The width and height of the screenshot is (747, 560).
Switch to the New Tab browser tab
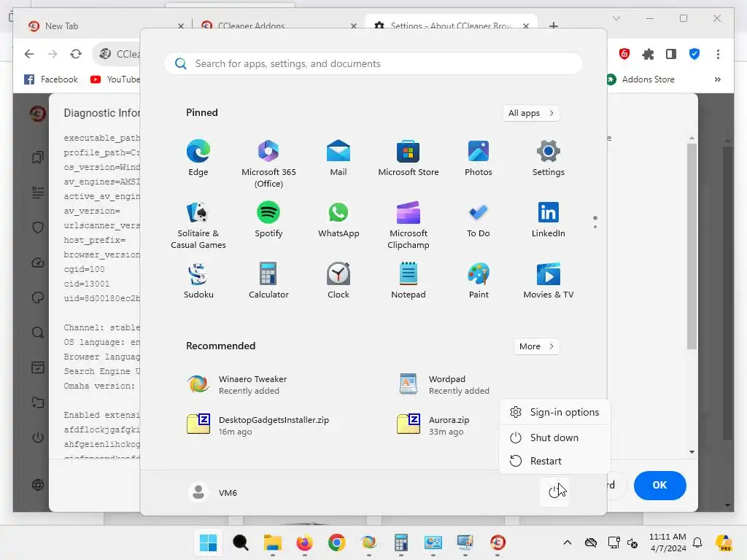point(100,26)
